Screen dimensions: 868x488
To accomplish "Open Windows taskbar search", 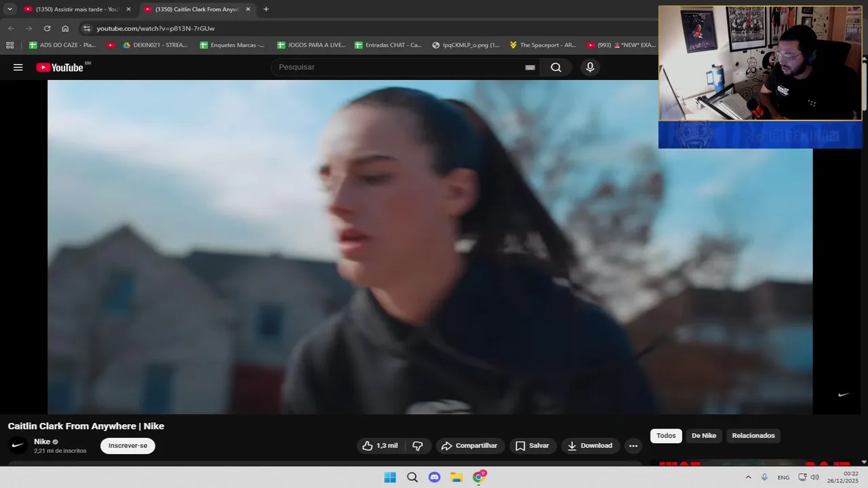I will click(412, 477).
